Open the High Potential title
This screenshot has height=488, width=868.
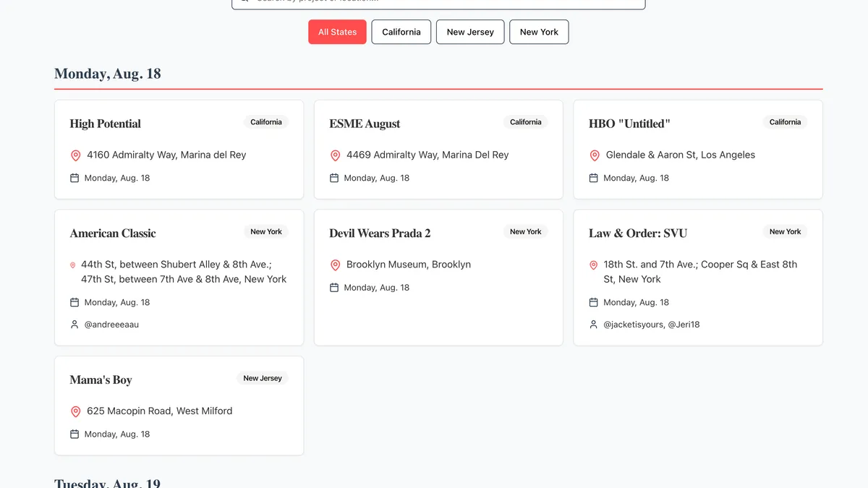(x=106, y=124)
